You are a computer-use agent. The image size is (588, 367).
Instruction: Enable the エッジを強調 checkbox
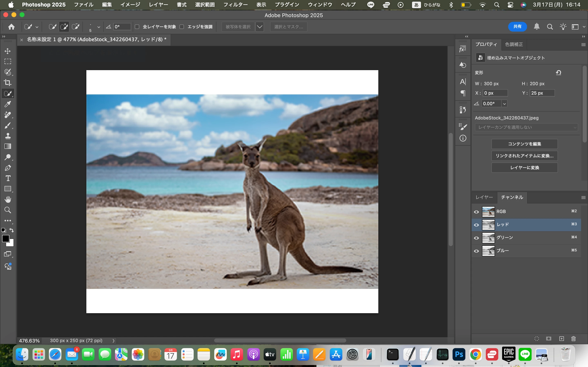click(182, 27)
